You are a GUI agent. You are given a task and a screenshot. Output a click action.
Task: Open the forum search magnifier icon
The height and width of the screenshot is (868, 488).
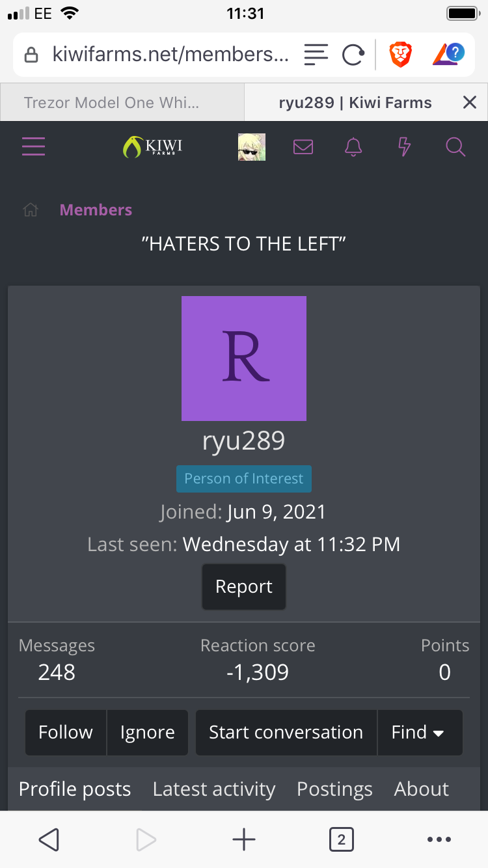[455, 147]
